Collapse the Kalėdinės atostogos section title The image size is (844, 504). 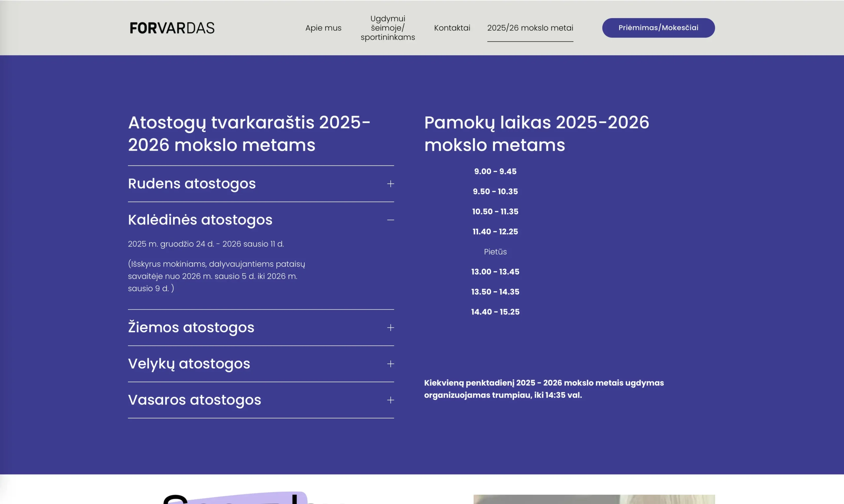pyautogui.click(x=200, y=220)
